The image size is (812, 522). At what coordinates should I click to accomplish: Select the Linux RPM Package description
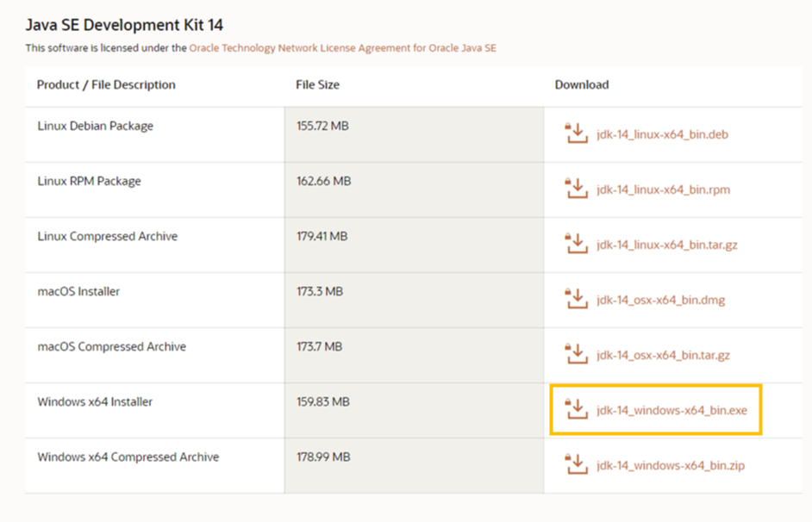tap(89, 181)
